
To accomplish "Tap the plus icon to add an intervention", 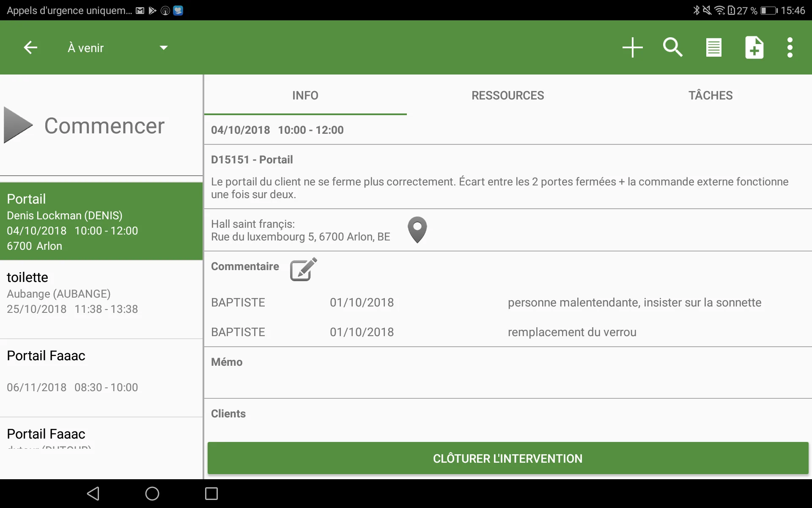I will (x=633, y=47).
